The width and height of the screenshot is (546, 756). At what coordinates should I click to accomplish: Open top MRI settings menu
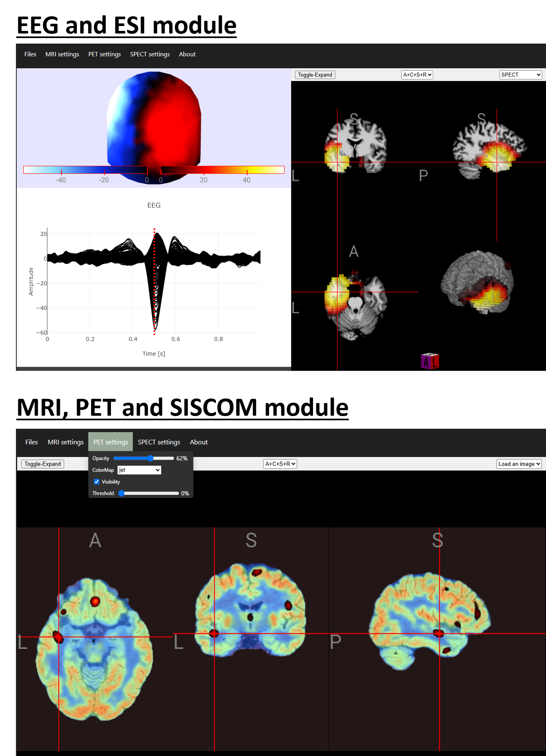(x=62, y=54)
